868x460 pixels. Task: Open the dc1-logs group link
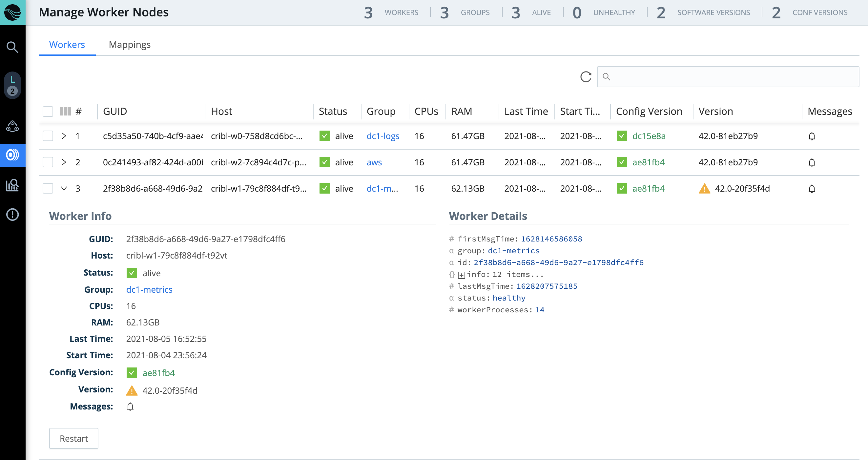(383, 136)
